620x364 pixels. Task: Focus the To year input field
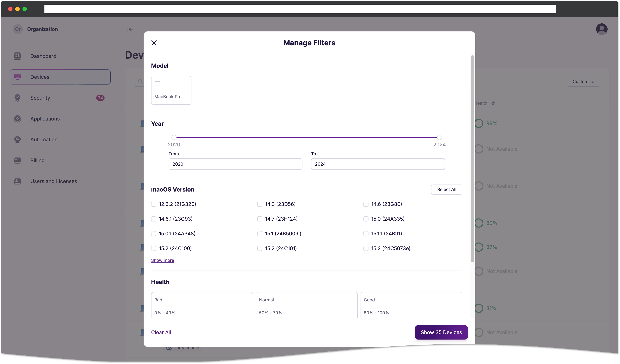(378, 164)
